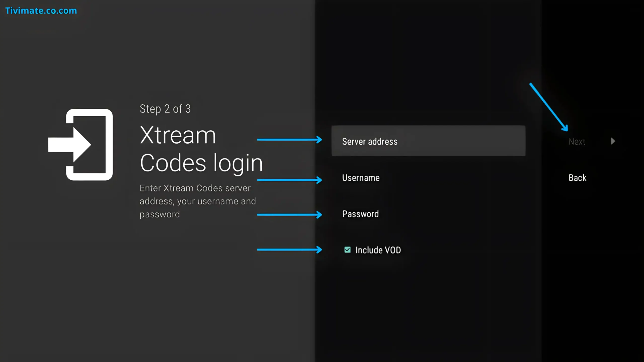
Task: Open the Password entry option
Action: pyautogui.click(x=360, y=214)
